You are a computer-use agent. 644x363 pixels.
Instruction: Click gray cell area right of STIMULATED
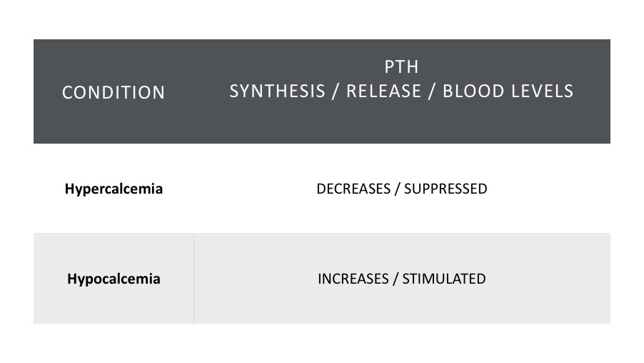[x=548, y=279]
